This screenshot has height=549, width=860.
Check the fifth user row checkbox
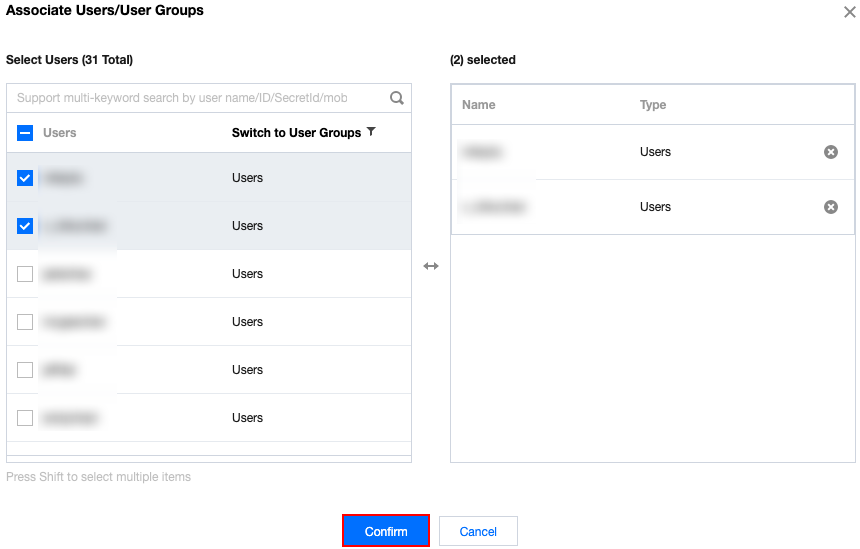pyautogui.click(x=25, y=370)
